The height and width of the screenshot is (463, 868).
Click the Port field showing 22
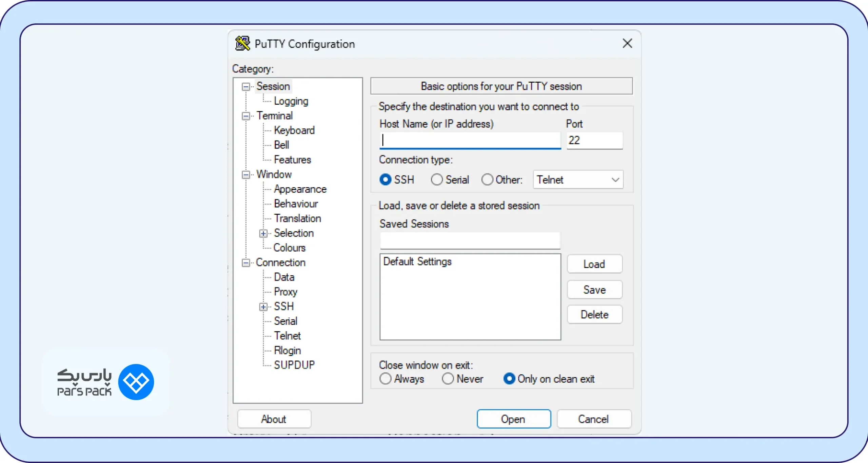594,140
